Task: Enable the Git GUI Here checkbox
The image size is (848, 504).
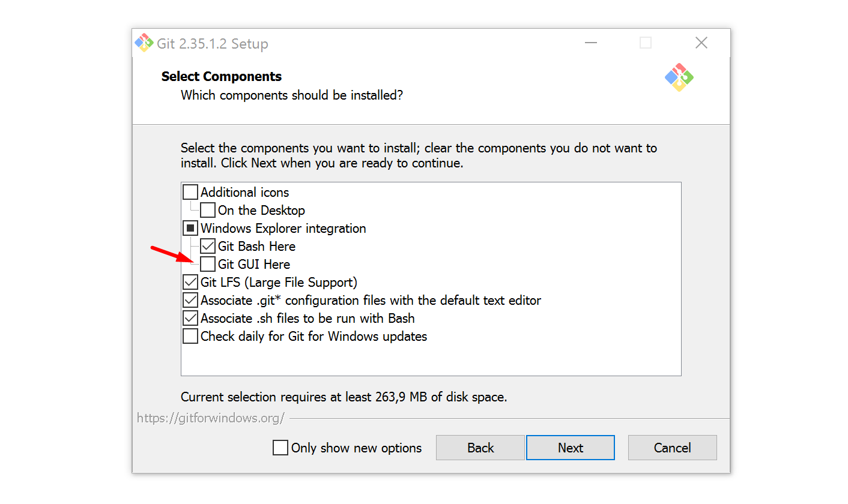Action: coord(208,265)
